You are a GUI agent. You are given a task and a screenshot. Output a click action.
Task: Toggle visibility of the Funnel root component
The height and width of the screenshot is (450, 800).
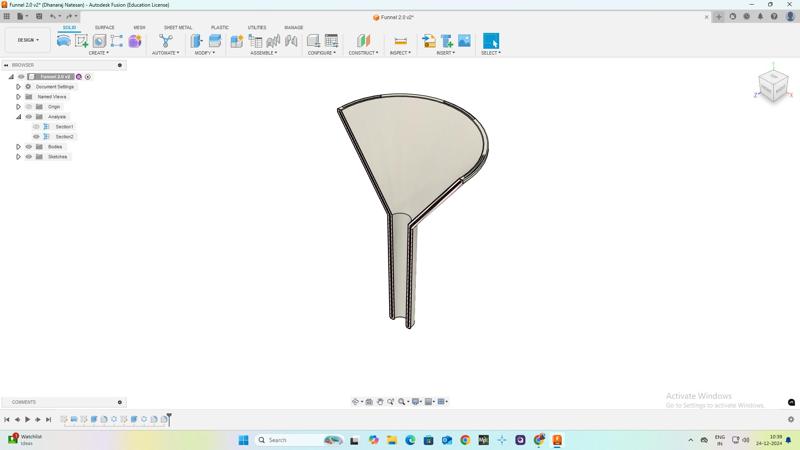[21, 77]
